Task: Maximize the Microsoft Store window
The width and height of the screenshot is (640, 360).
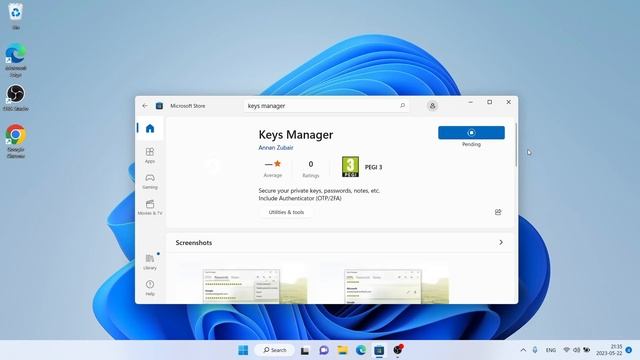Action: 490,102
